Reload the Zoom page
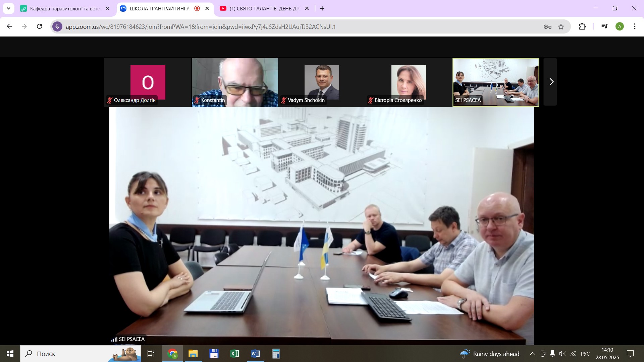 click(39, 26)
